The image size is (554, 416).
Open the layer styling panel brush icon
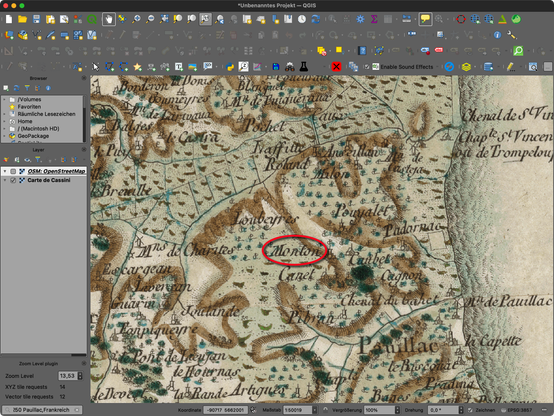(x=6, y=160)
